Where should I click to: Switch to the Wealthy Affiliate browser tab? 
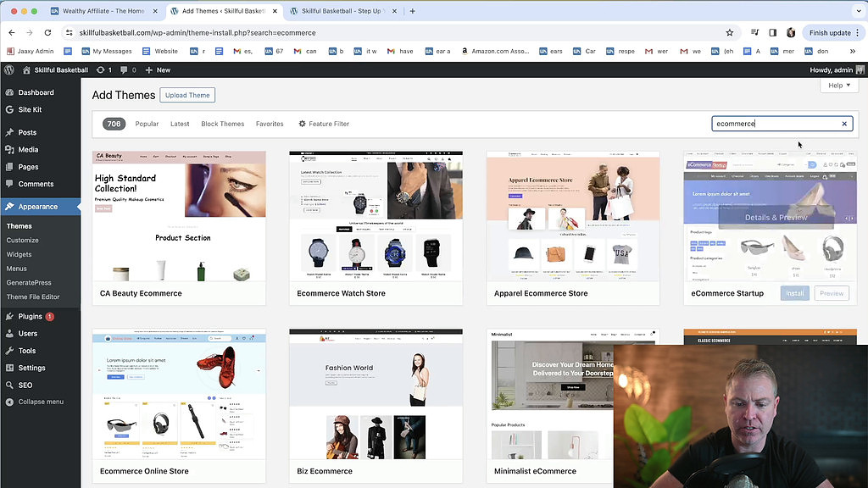tap(102, 12)
